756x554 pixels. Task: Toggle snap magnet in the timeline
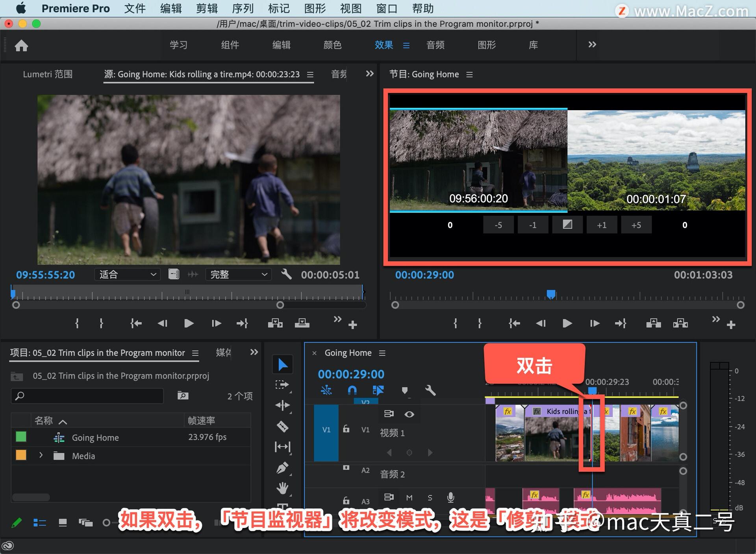352,390
